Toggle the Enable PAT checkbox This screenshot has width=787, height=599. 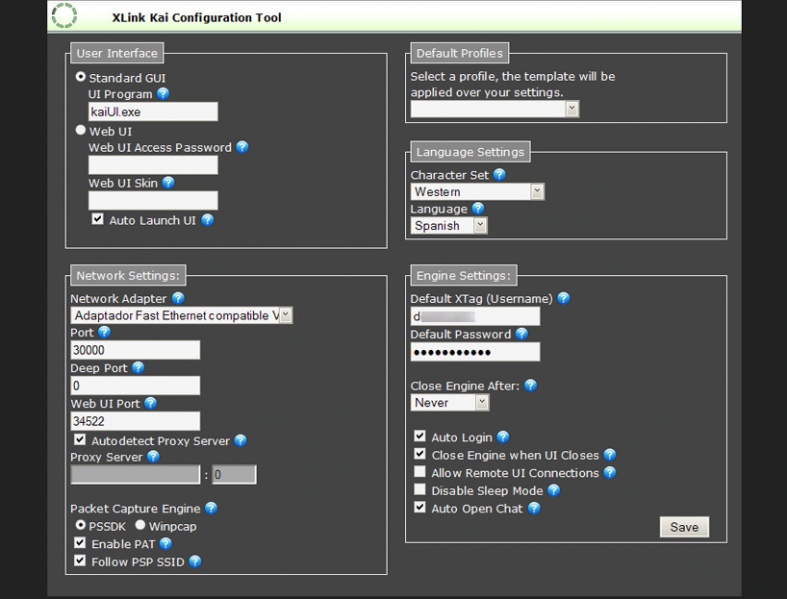(x=80, y=544)
